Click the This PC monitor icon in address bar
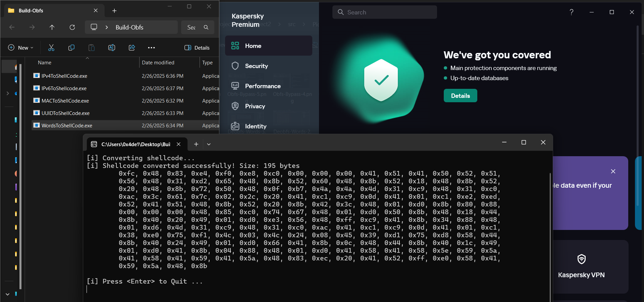 point(94,27)
